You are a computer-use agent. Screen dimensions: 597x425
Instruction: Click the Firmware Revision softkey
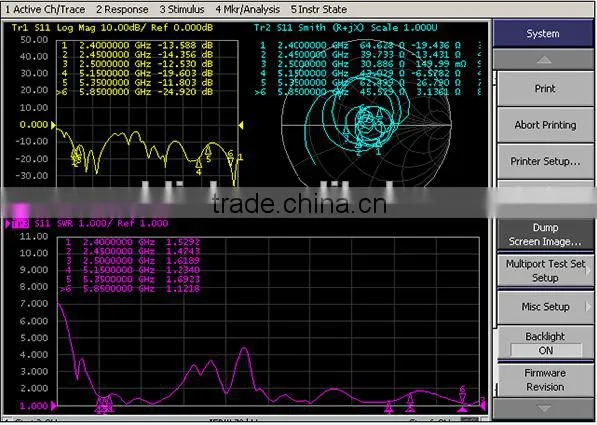[x=545, y=380]
